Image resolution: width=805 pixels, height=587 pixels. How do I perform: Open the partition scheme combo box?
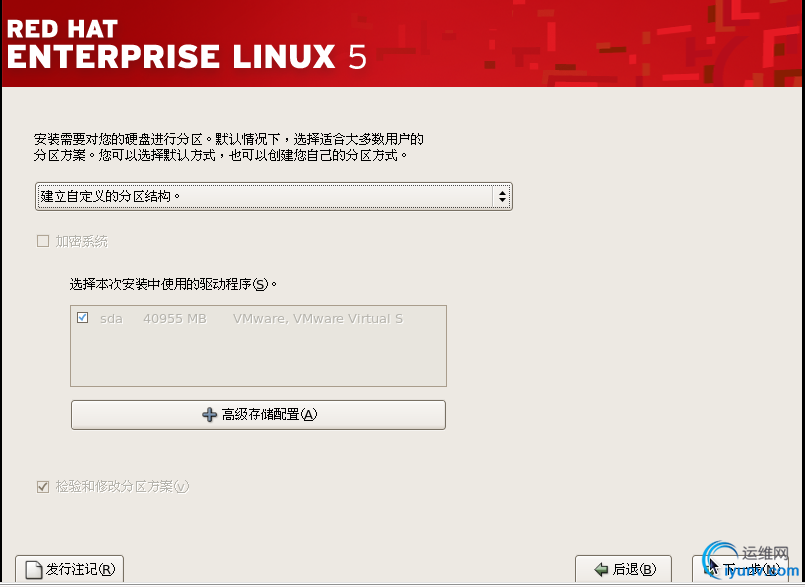click(x=274, y=196)
